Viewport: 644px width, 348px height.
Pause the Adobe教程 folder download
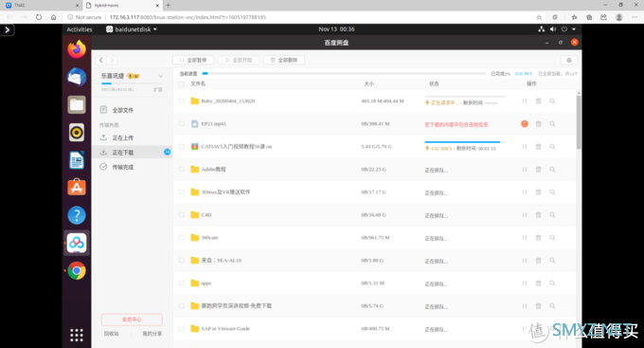525,170
